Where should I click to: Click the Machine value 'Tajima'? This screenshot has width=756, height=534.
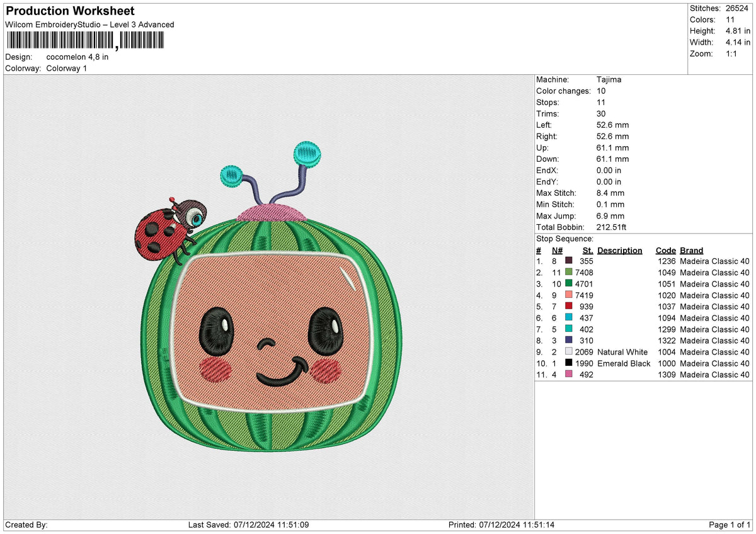(x=609, y=79)
